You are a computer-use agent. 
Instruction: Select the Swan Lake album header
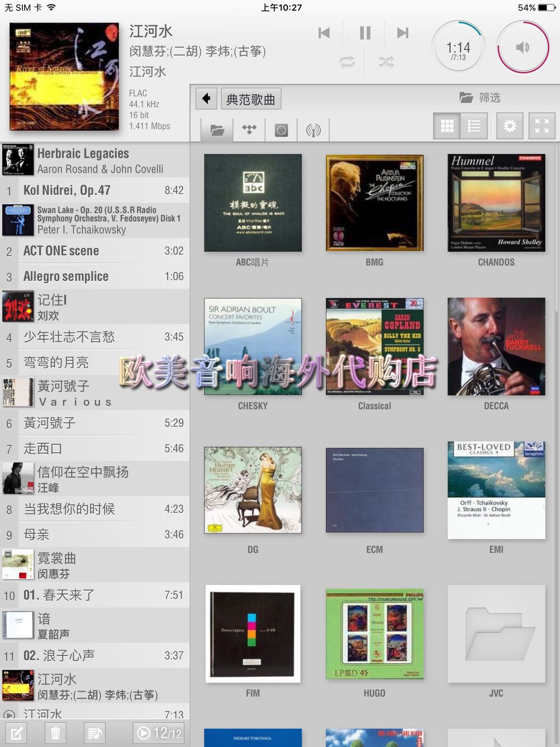point(95,220)
